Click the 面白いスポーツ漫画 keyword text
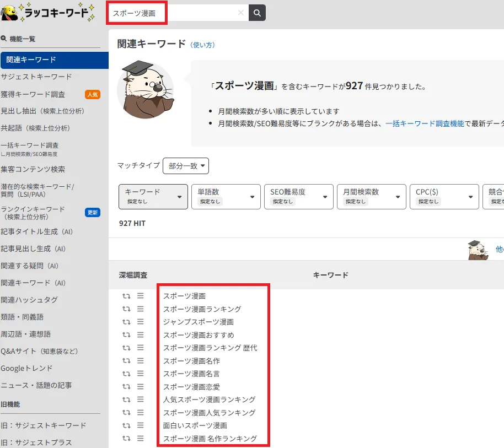 point(195,425)
